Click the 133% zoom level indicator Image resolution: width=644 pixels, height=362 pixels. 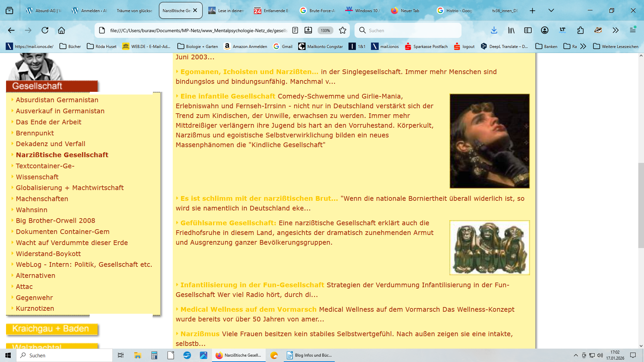(325, 31)
